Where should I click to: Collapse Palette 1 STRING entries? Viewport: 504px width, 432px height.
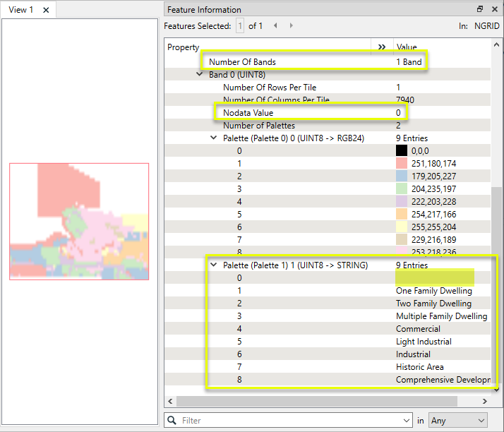click(214, 265)
